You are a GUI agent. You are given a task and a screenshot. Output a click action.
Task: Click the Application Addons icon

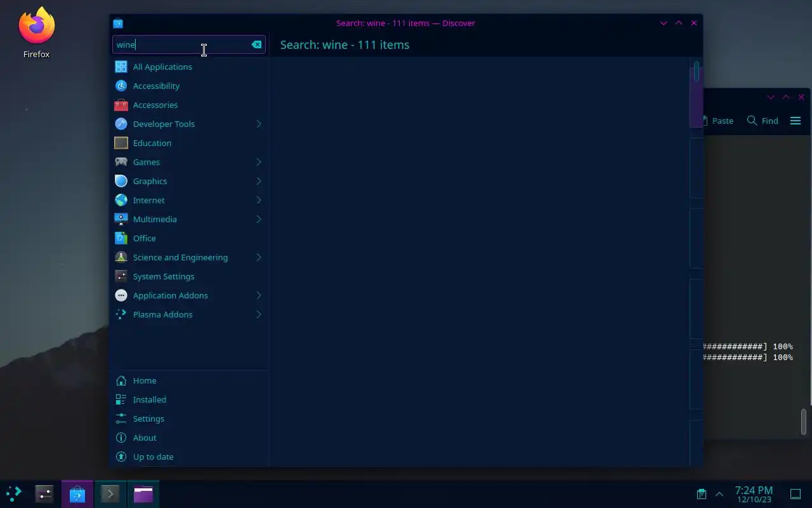click(x=121, y=295)
